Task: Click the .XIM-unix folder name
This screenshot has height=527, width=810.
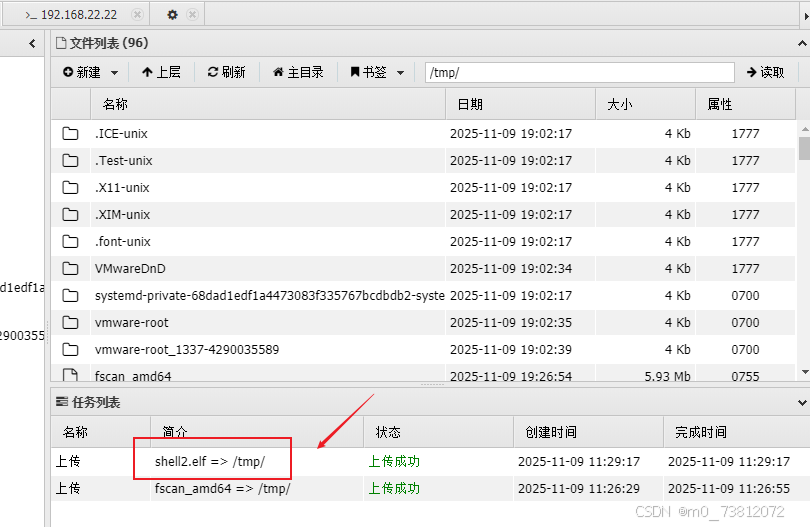Action: click(x=122, y=214)
